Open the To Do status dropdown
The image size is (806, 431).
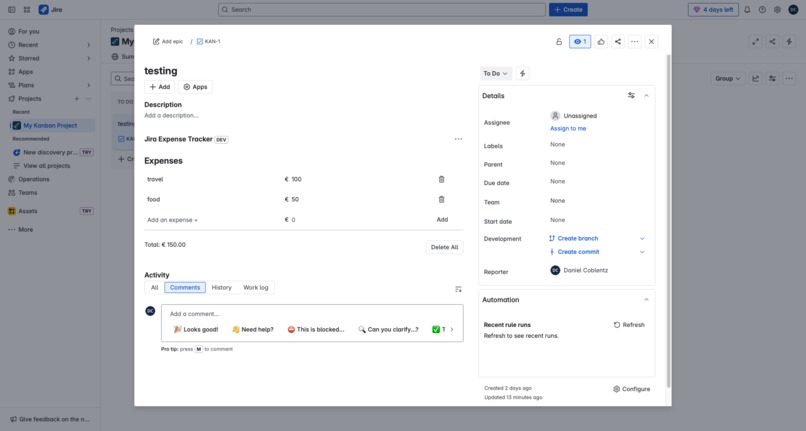click(x=496, y=74)
